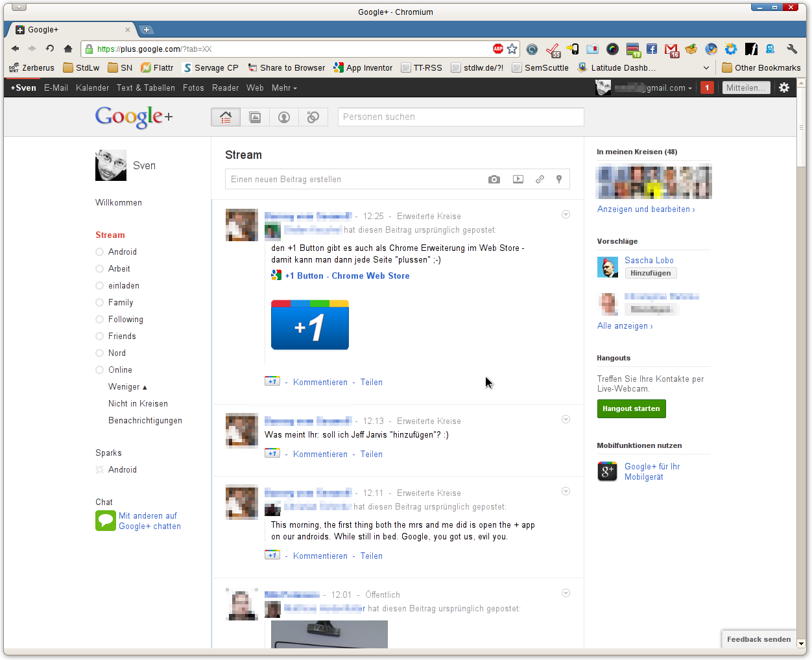Screen dimensions: 812x660
Task: Open the Mehr dropdown in the top bar
Action: (284, 88)
